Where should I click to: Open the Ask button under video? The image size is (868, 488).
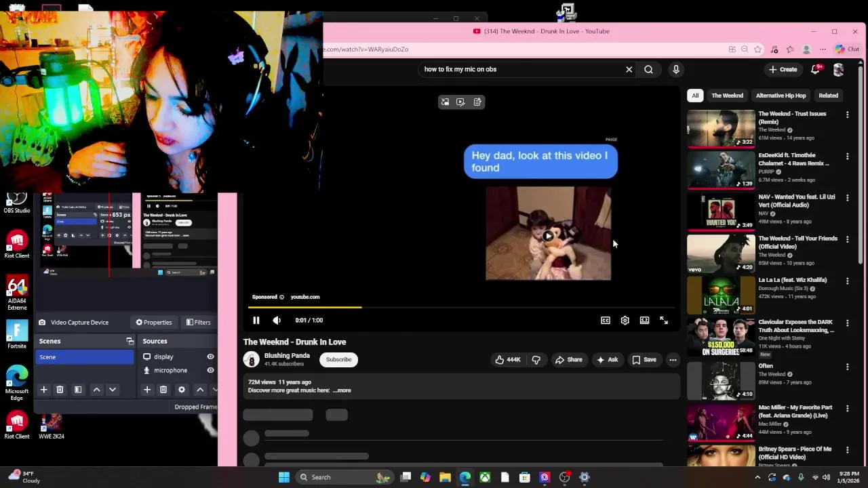[607, 360]
